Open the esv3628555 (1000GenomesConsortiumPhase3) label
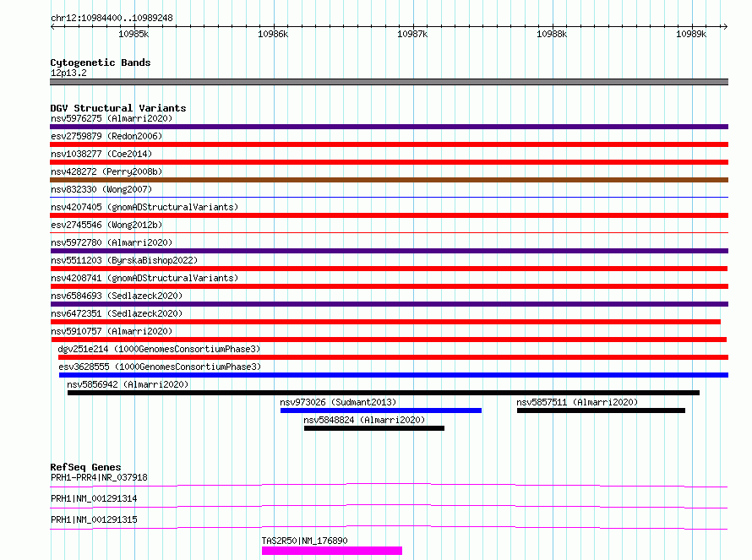The image size is (752, 560). click(161, 367)
